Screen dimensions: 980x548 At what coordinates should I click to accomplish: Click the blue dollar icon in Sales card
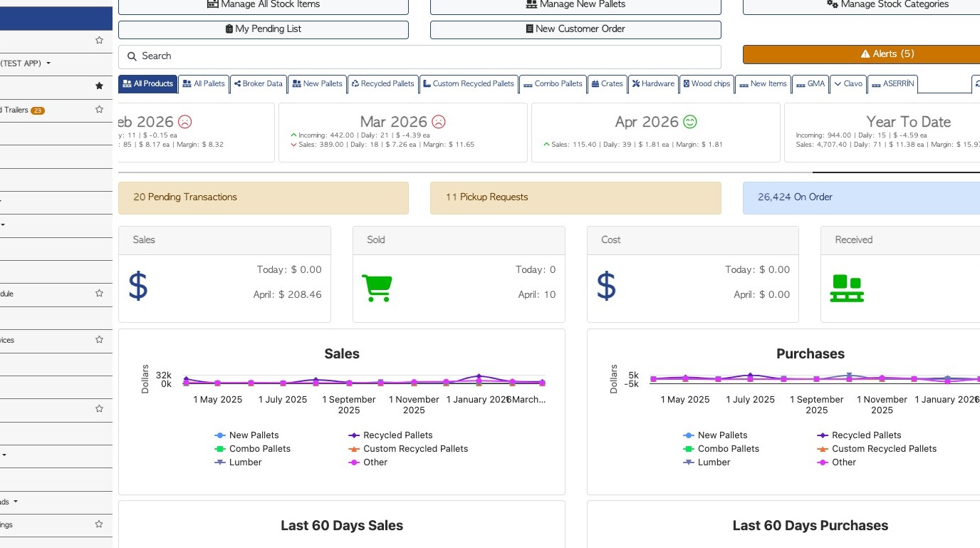pos(138,285)
